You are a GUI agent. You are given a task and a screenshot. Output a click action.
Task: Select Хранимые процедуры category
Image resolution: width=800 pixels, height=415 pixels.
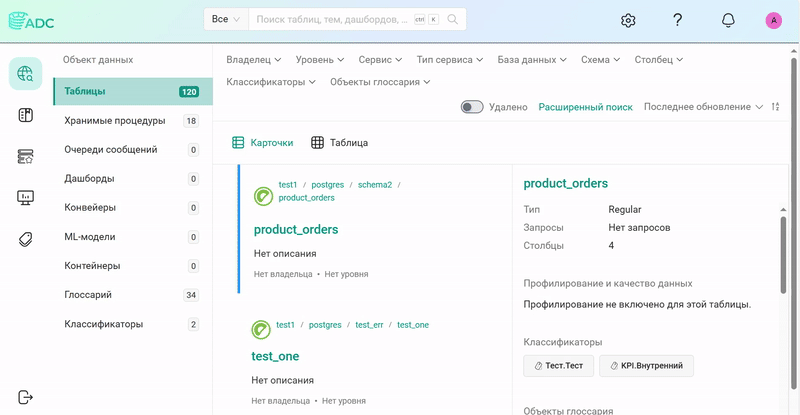tap(133, 120)
